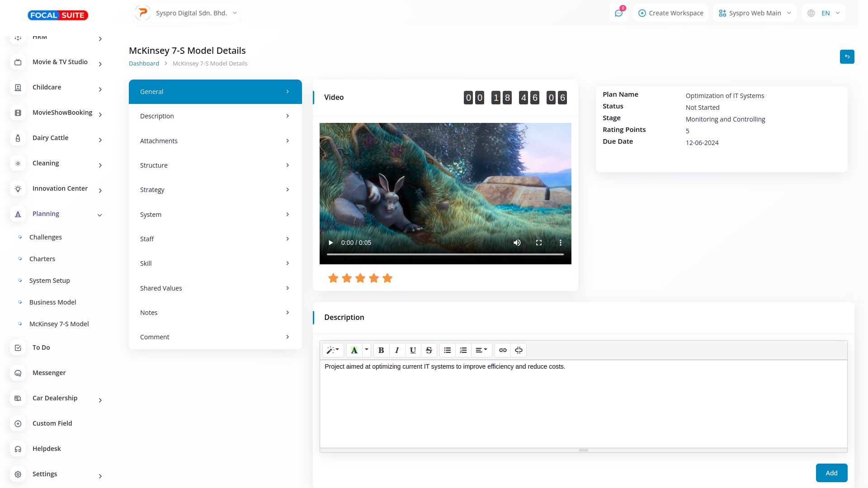Enter video fullscreen mode
Image resolution: width=868 pixels, height=488 pixels.
[x=539, y=243]
